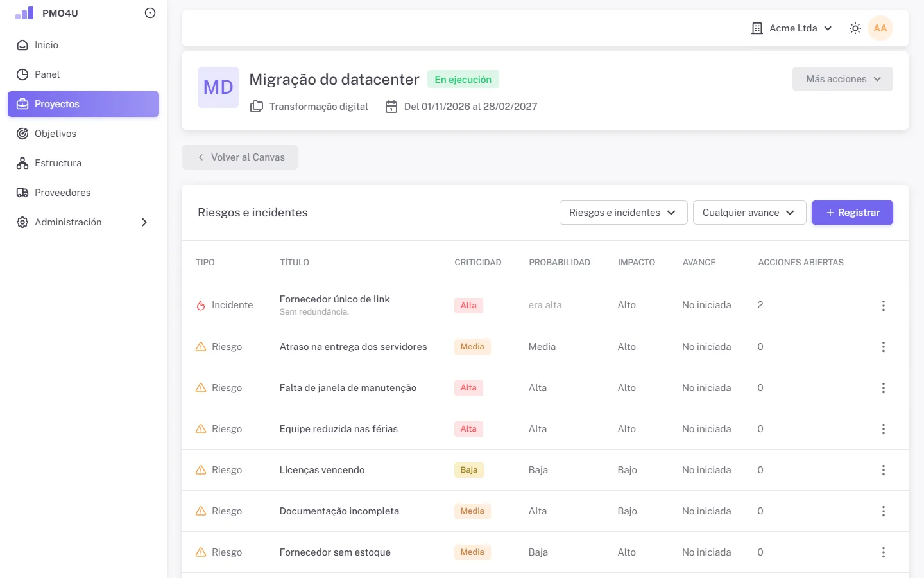The image size is (924, 578).
Task: Click the Baja criticidad badge for Licenças vencendo
Action: tap(469, 470)
